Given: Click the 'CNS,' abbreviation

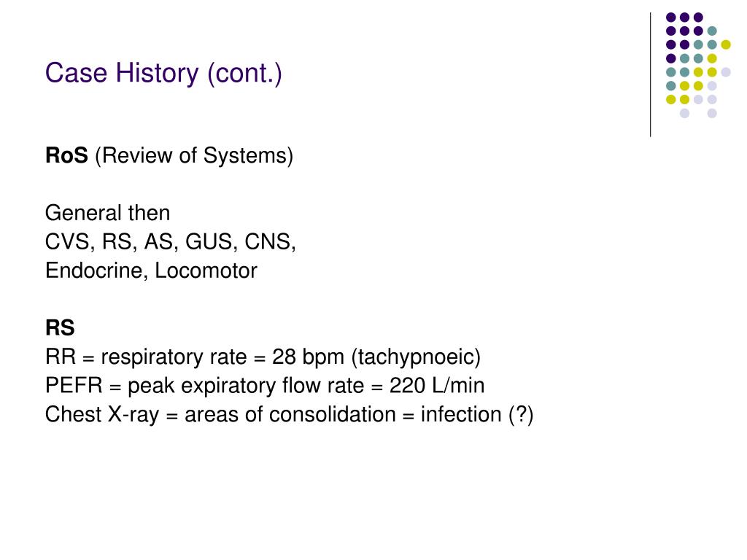Looking at the screenshot, I should [270, 242].
